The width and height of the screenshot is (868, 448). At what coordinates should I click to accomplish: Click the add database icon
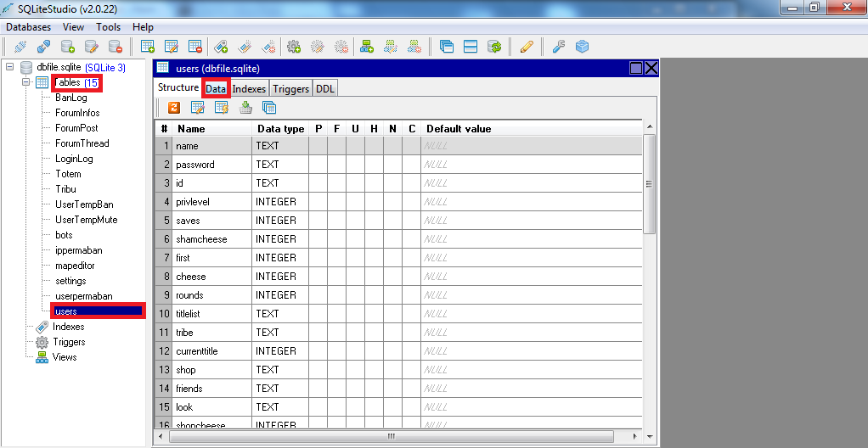tap(68, 47)
